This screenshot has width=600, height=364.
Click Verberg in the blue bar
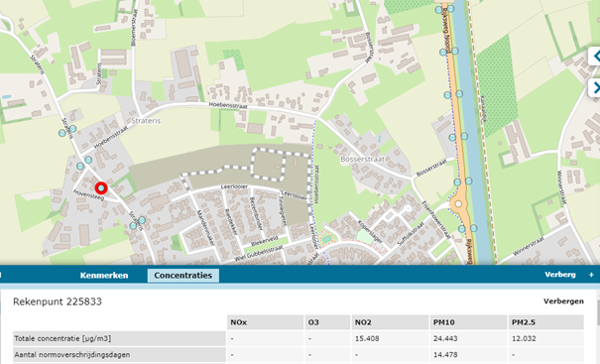coord(559,275)
